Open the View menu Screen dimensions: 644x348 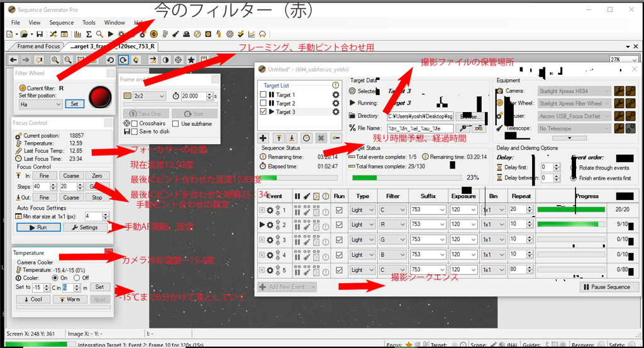coord(35,23)
